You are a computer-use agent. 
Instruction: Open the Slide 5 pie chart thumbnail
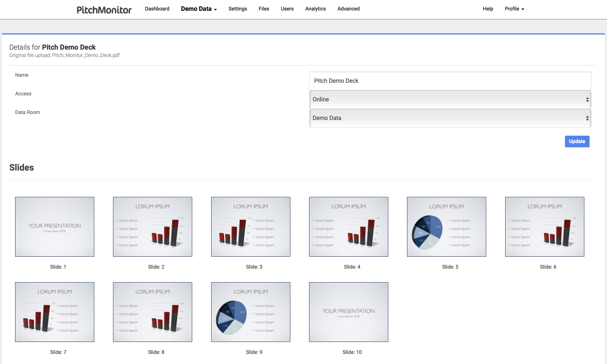pos(446,227)
